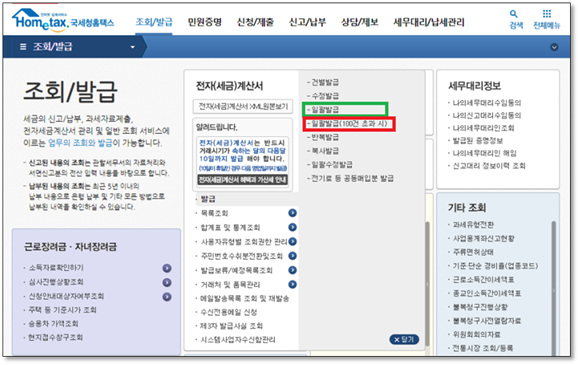Open 발급된 증명정보 link
This screenshot has height=365, width=579.
tap(477, 140)
